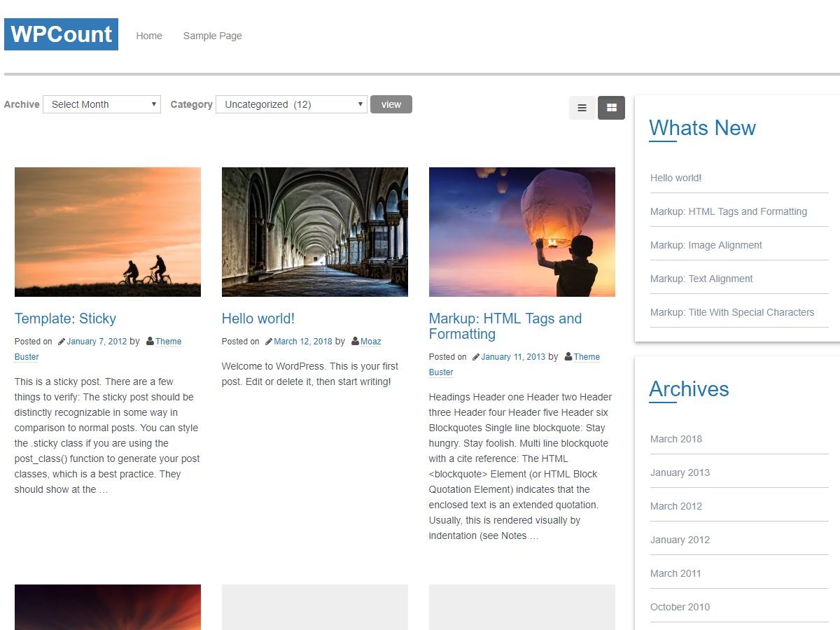Click the WPCount site logo
The height and width of the screenshot is (630, 840).
pos(60,34)
